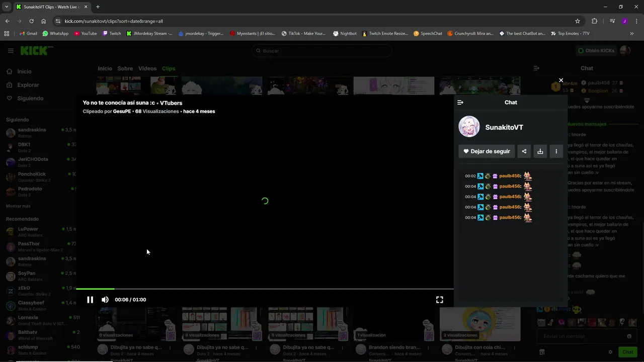Open Brandon siendo bran... clip options menu
The height and width of the screenshot is (362, 644).
point(428,347)
